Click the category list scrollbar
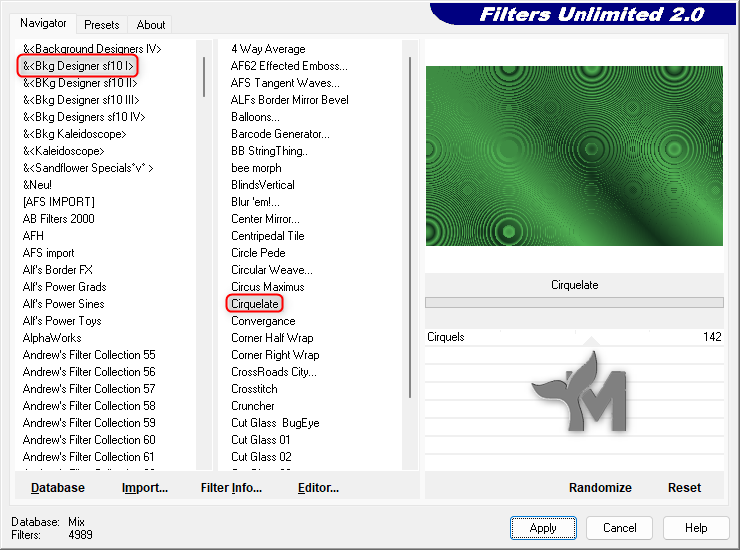This screenshot has height=550, width=740. point(204,77)
